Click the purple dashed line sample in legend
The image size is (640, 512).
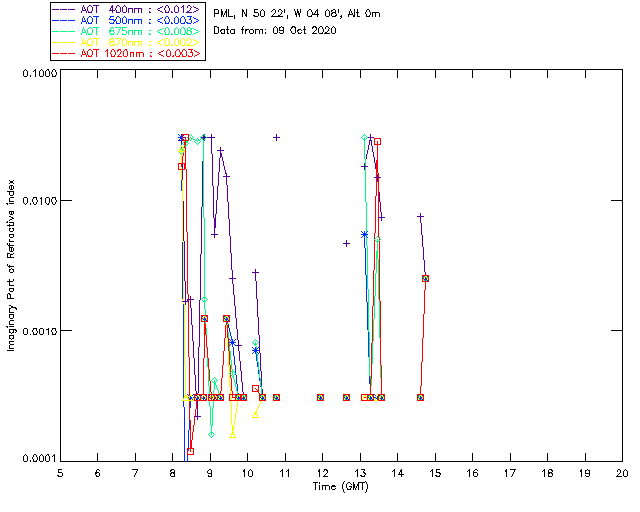tap(64, 9)
